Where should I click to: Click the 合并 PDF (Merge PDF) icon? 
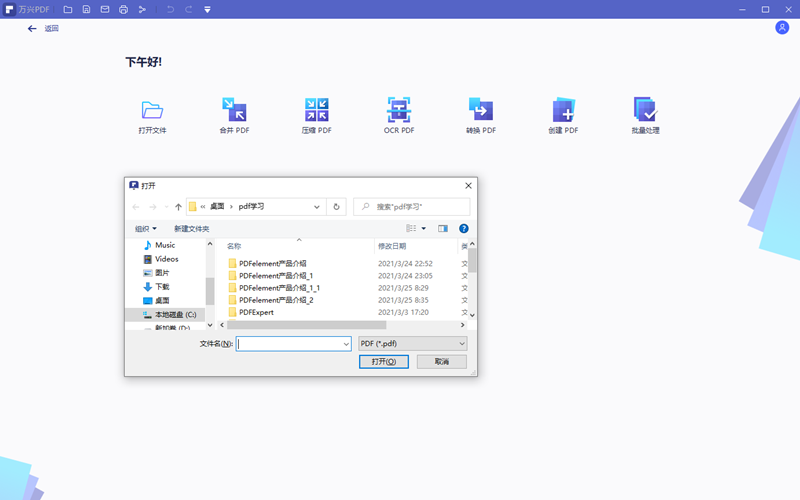click(234, 110)
